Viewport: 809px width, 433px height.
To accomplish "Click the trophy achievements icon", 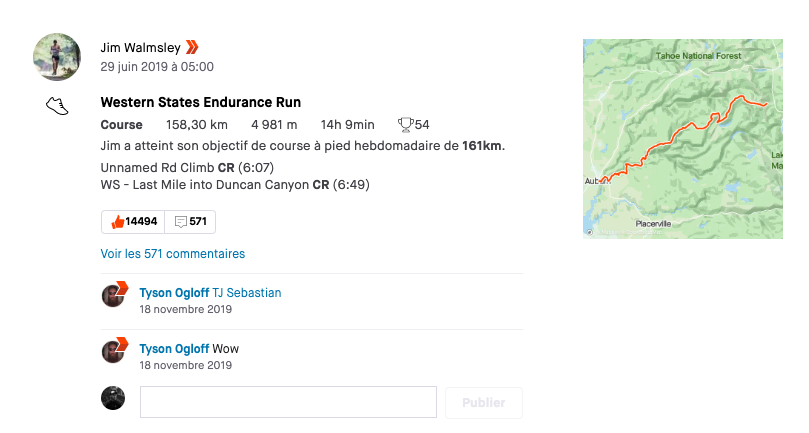I will (405, 125).
